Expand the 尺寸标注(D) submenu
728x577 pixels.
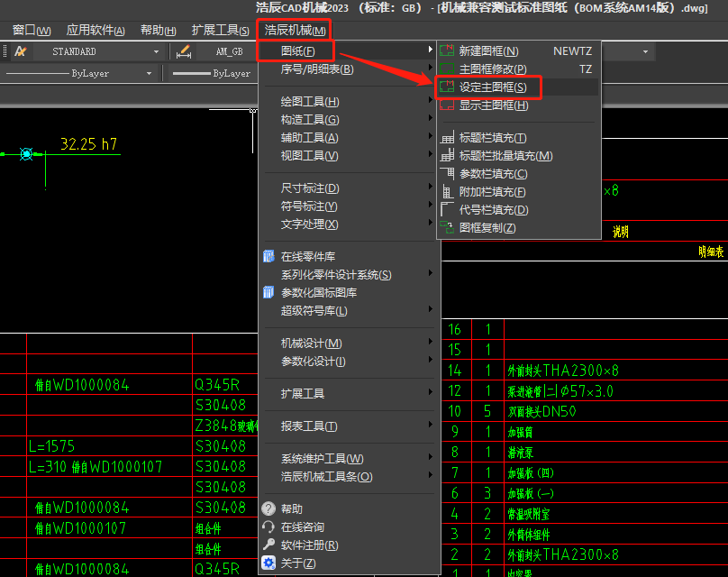pos(347,188)
